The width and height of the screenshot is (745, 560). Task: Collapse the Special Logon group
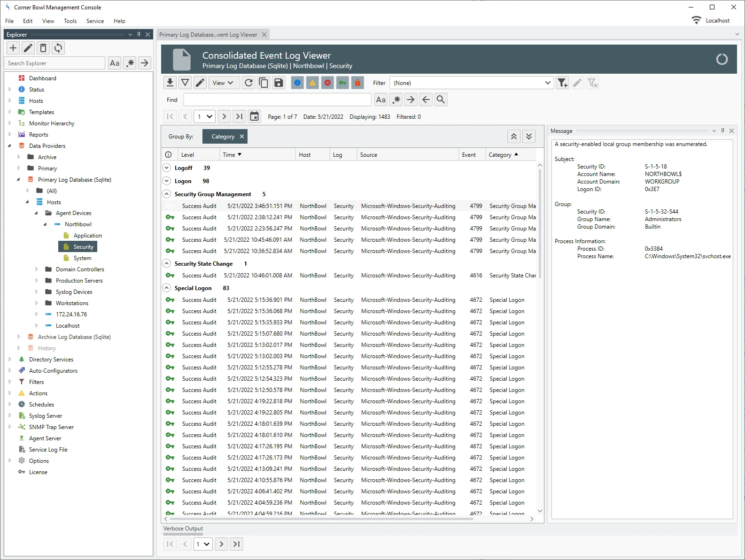click(167, 288)
